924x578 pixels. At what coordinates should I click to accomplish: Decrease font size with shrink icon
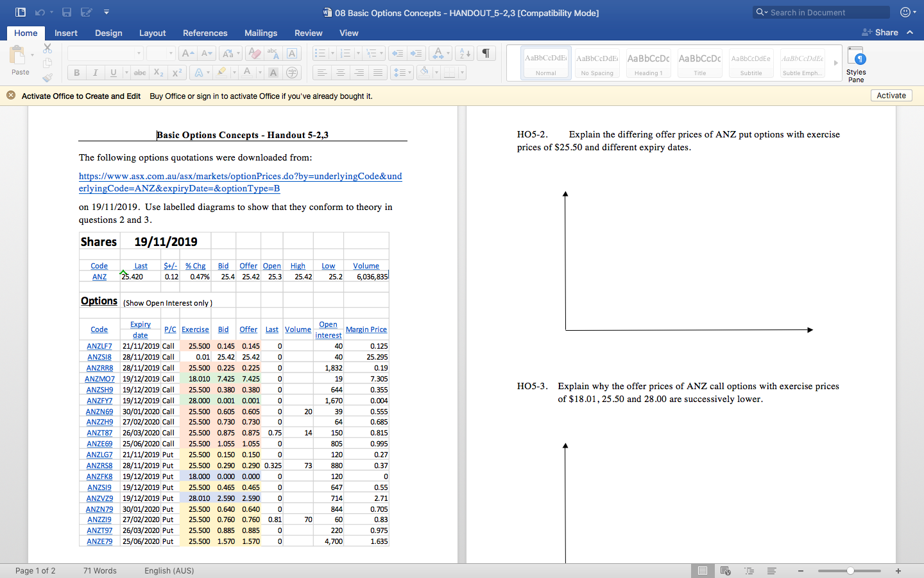[207, 53]
